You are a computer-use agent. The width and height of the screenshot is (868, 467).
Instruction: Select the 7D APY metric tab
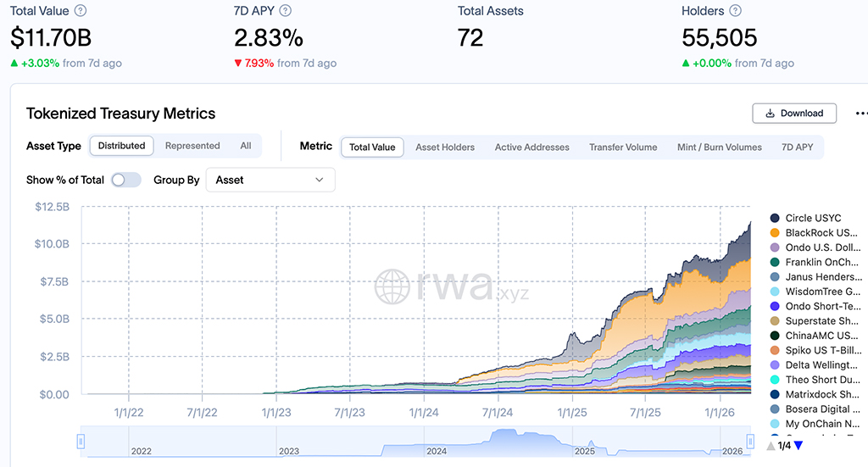point(797,147)
